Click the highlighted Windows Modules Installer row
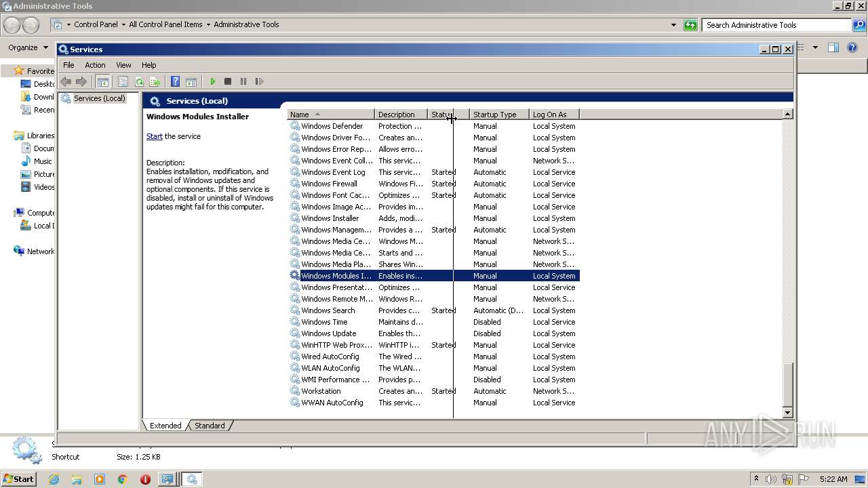868x488 pixels. point(434,276)
